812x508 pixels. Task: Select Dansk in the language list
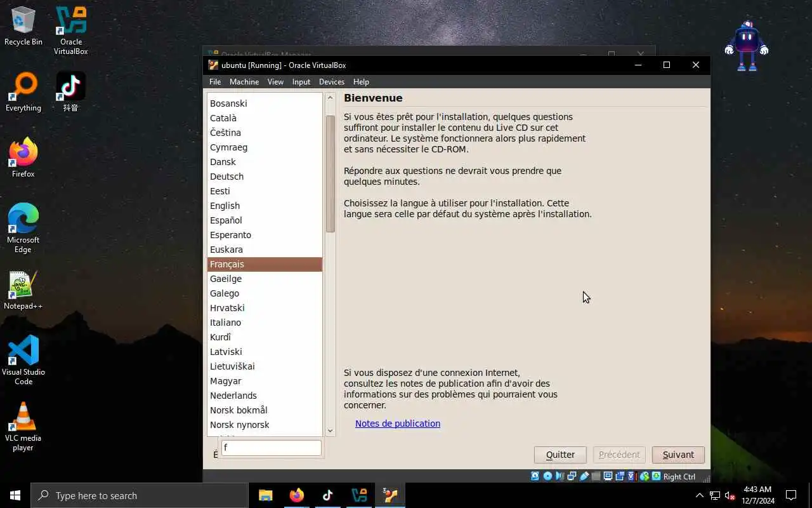point(265,162)
